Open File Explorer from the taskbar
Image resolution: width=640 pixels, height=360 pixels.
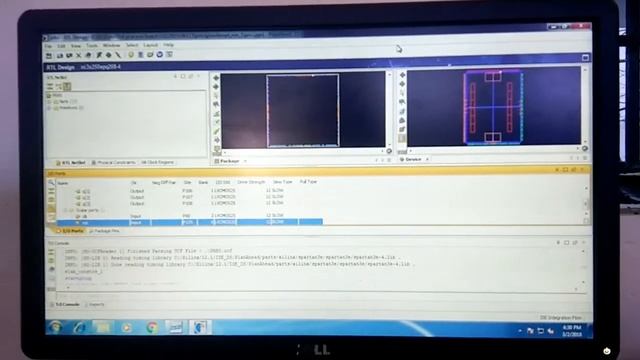click(x=103, y=327)
